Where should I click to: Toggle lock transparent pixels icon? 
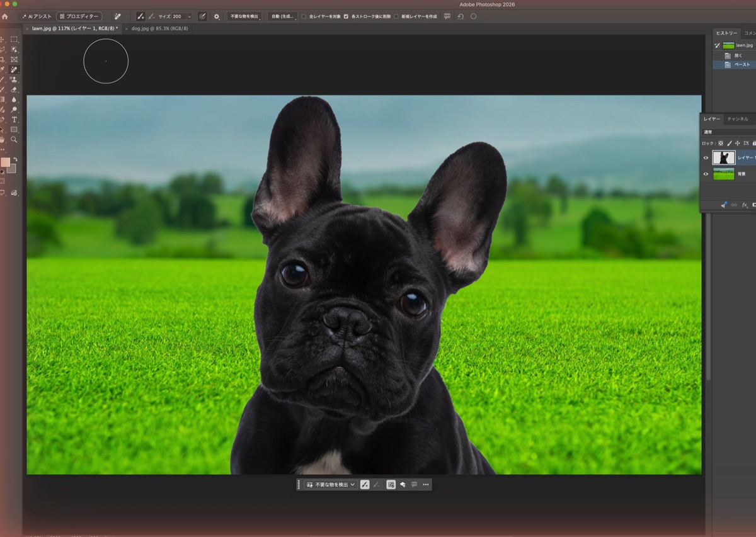tap(721, 143)
